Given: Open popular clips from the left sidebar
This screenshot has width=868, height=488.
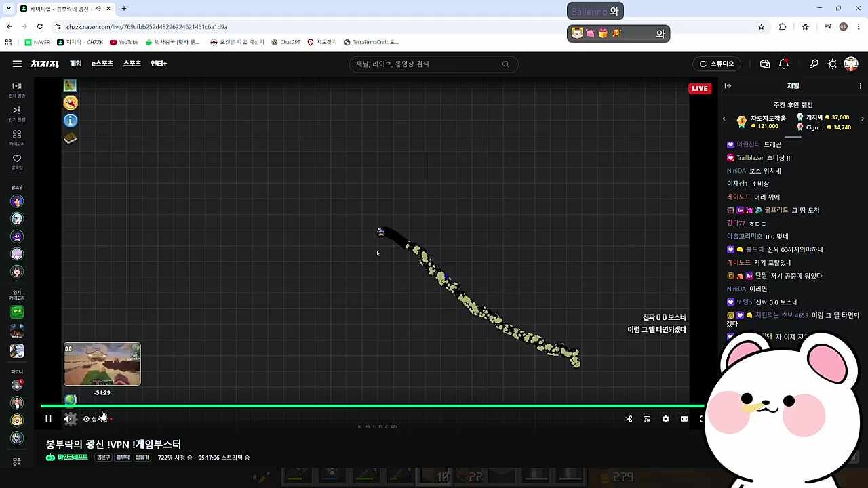Looking at the screenshot, I should pos(17,113).
